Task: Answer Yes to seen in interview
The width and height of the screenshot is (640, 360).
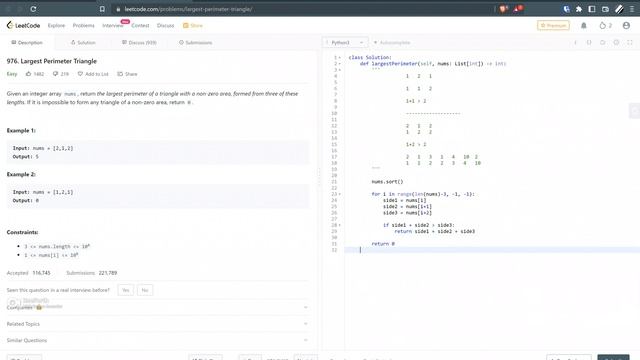Action: [x=125, y=290]
